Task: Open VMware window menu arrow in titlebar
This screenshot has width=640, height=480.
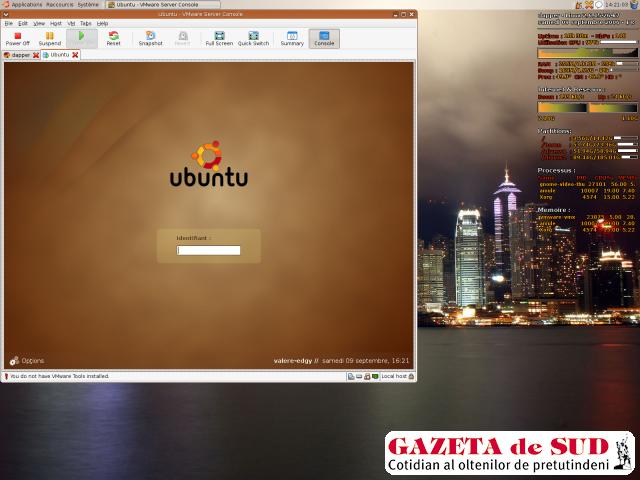Action: (x=6, y=14)
